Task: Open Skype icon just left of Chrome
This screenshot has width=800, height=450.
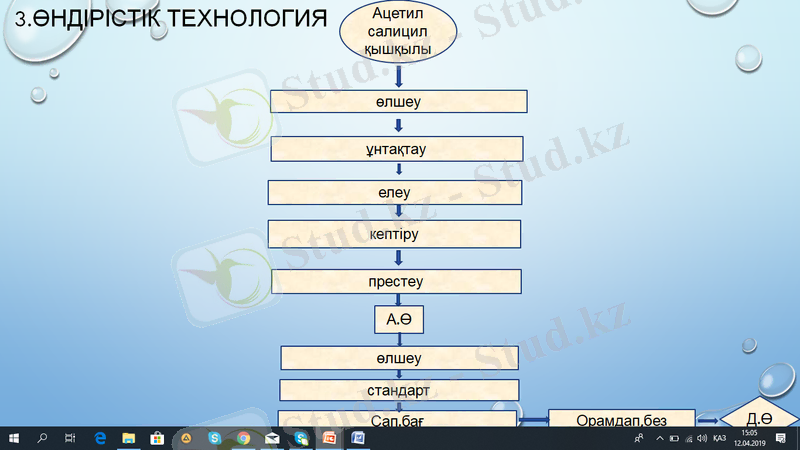Action: (214, 438)
